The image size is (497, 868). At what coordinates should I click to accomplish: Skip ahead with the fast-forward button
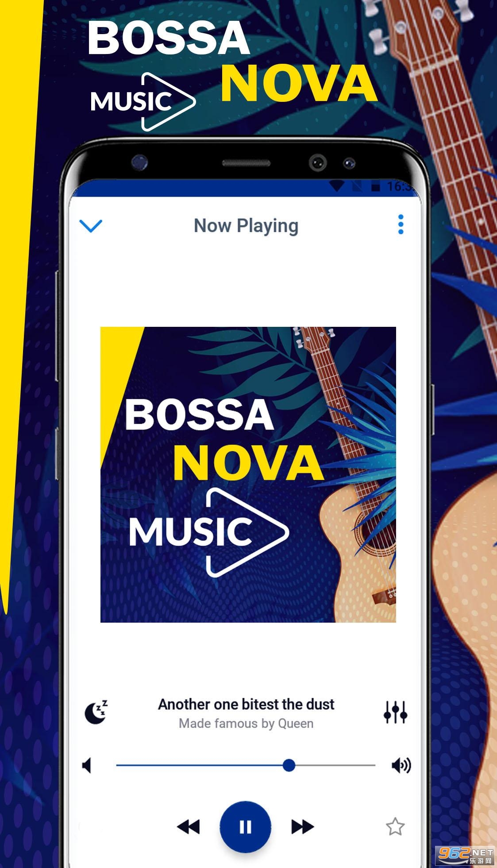(303, 826)
